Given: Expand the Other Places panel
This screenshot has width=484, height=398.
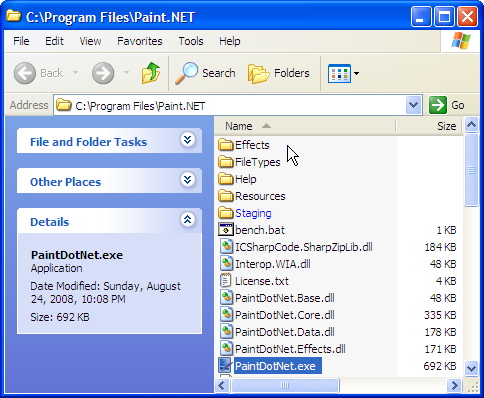Looking at the screenshot, I should [188, 180].
